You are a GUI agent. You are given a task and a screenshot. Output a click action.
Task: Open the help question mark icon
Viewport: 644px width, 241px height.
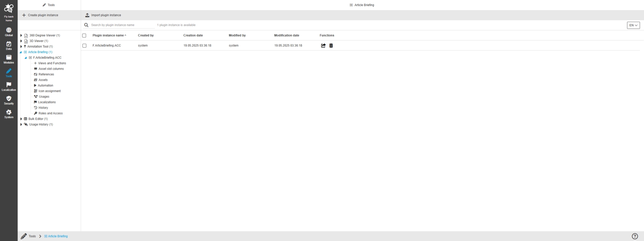click(x=635, y=236)
